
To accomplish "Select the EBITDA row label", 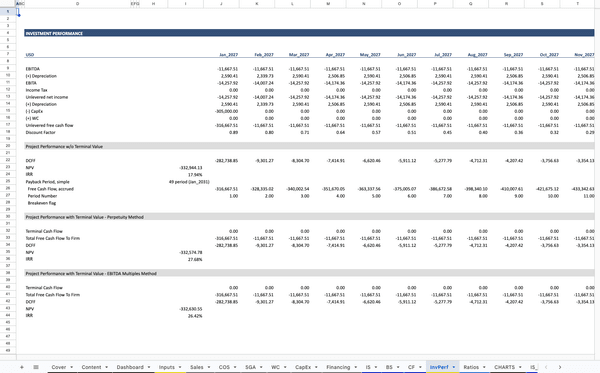I will (x=33, y=69).
